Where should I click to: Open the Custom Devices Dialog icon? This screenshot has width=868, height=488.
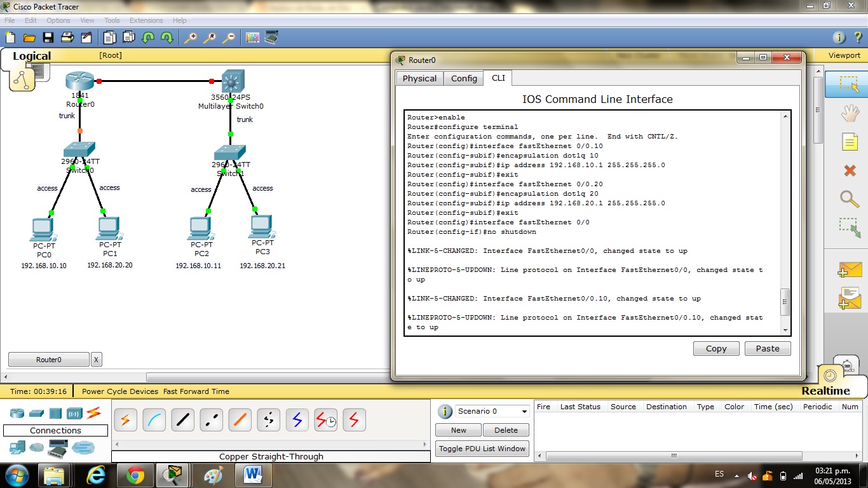[x=271, y=37]
